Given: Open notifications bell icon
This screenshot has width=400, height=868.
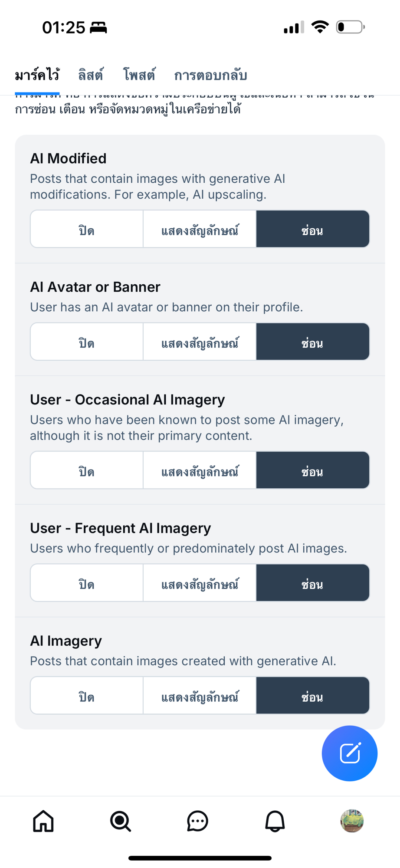Looking at the screenshot, I should point(275,821).
